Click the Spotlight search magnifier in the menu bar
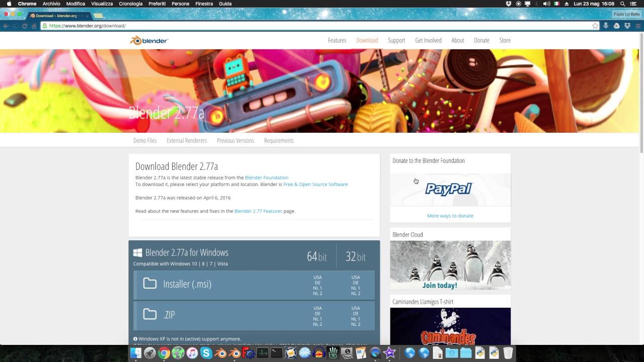The height and width of the screenshot is (362, 644). [x=622, y=4]
